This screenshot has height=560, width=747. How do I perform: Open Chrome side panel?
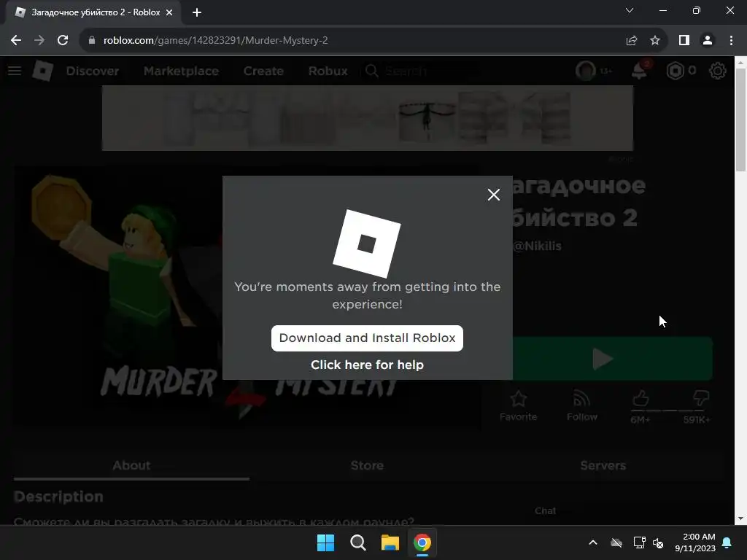point(684,41)
